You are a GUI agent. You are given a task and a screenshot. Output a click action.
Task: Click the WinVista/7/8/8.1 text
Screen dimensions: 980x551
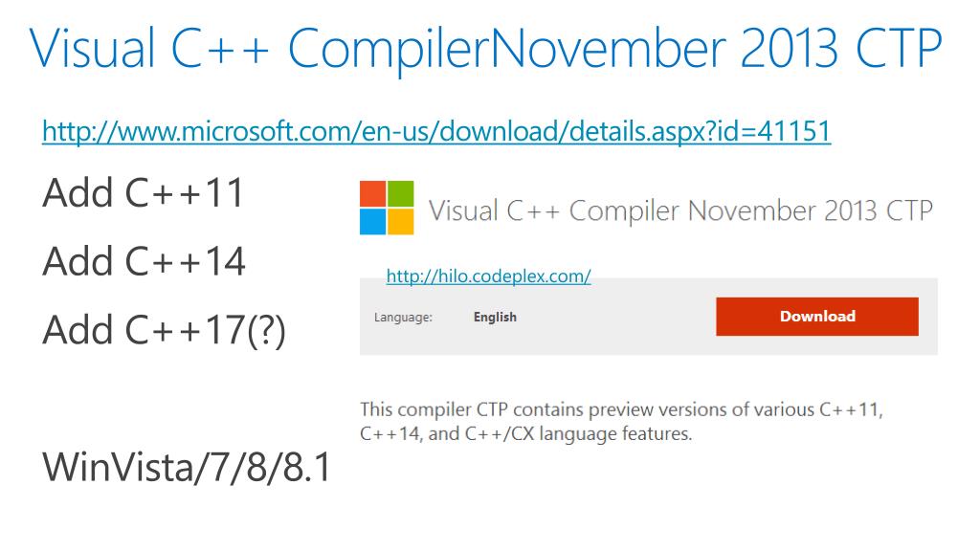point(187,467)
